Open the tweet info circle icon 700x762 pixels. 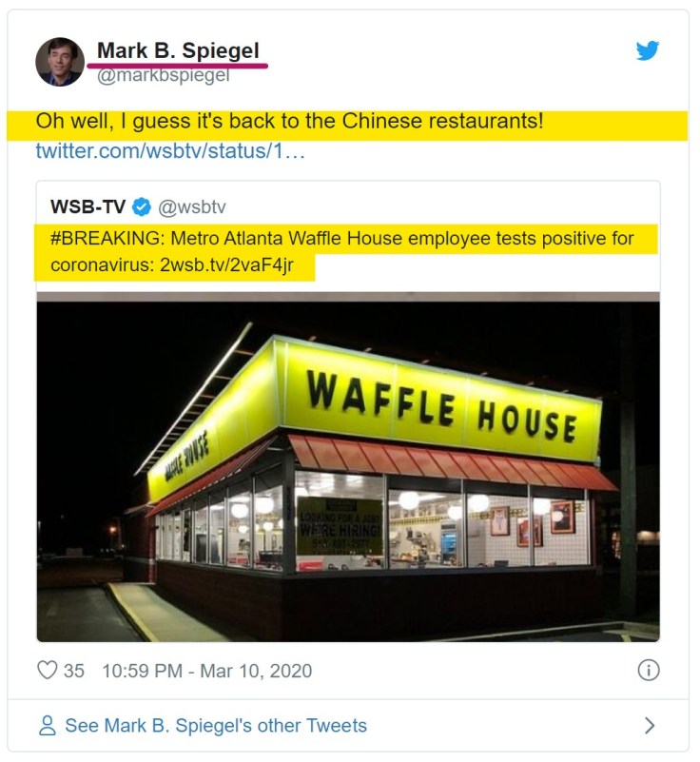pos(648,670)
